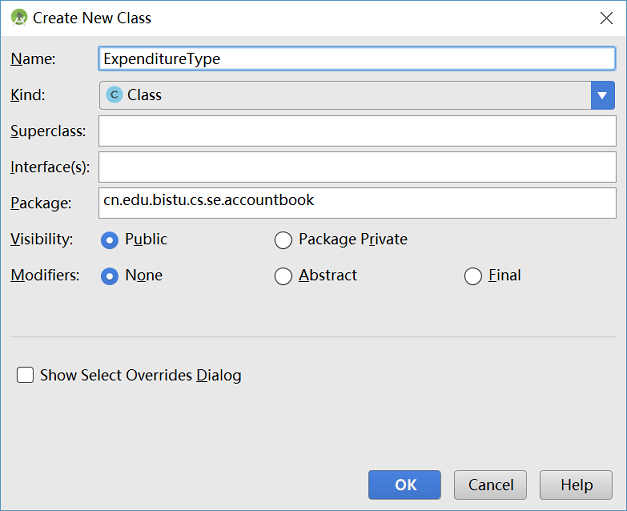
Task: Click the Show Select Overrides Dialog label
Action: click(x=141, y=375)
